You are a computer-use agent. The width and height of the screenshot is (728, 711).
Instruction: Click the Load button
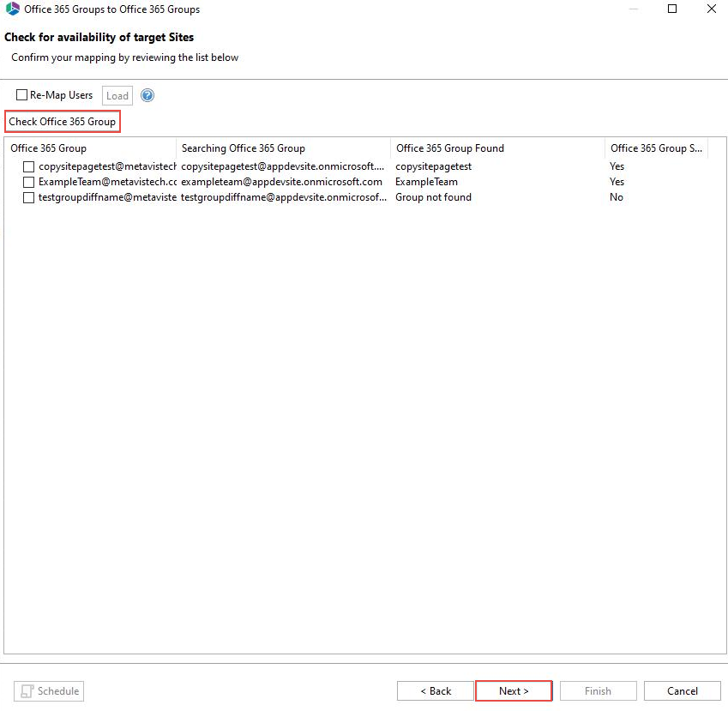[x=117, y=96]
